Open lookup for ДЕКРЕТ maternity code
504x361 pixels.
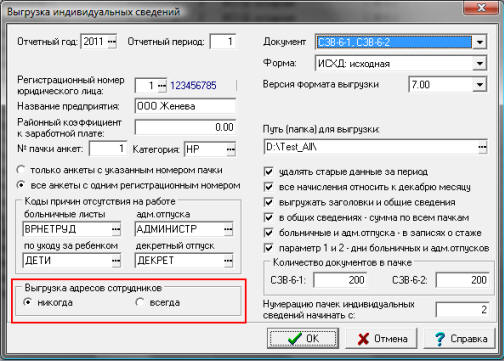[x=228, y=260]
